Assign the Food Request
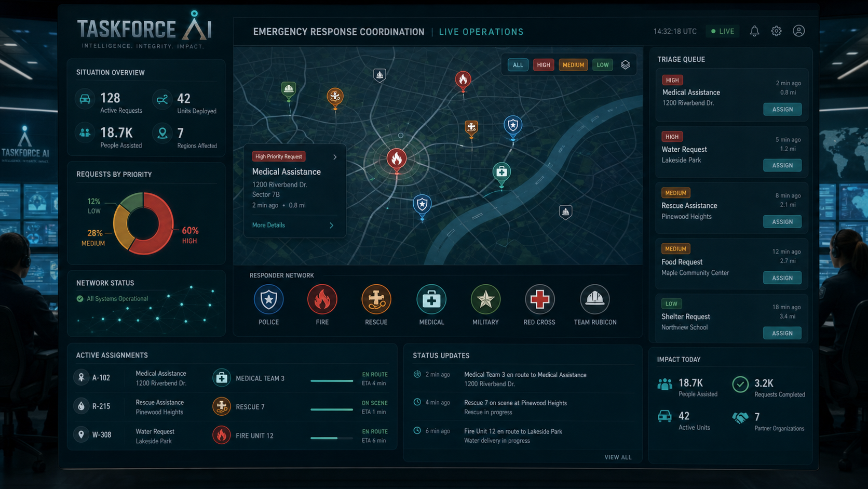The height and width of the screenshot is (489, 868). pos(782,278)
